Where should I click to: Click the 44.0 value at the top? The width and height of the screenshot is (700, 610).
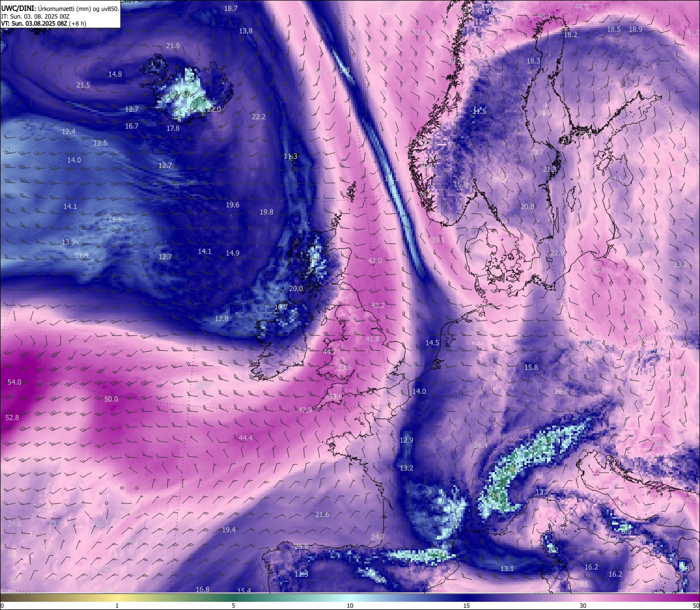coord(581,7)
